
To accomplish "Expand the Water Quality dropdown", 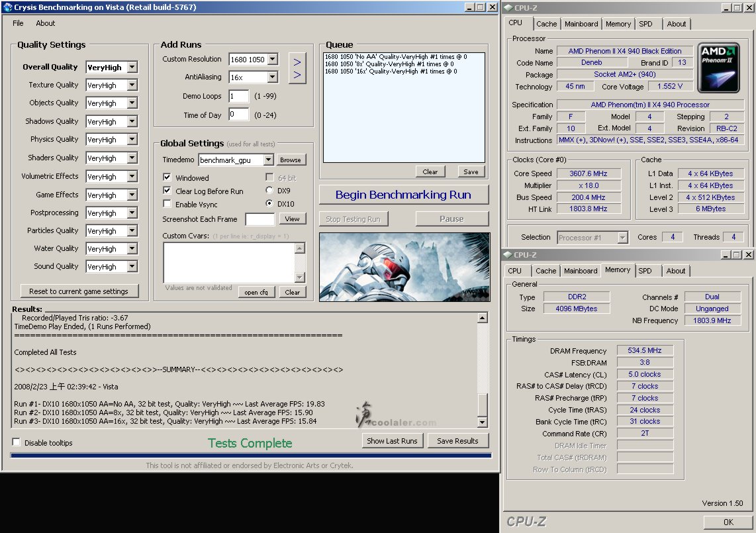I will pyautogui.click(x=132, y=248).
